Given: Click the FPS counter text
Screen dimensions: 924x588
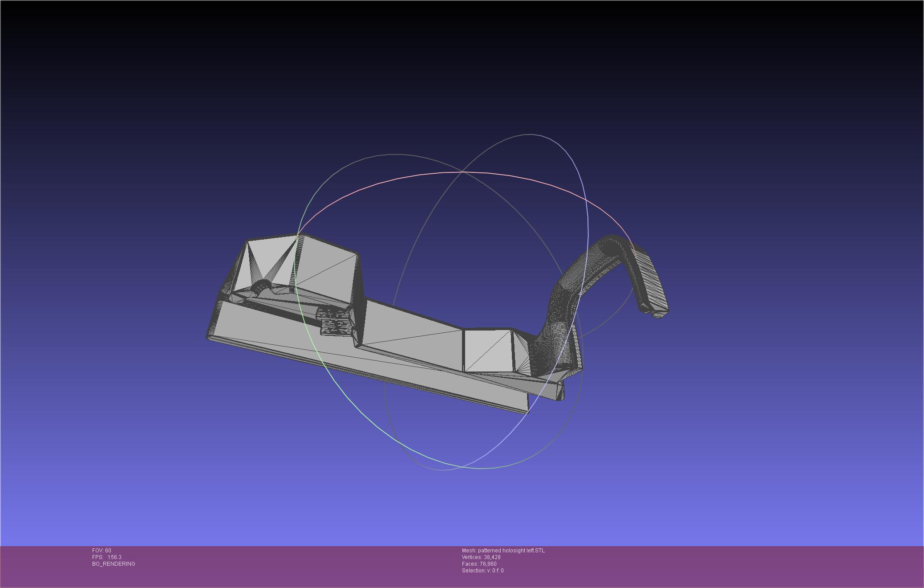Looking at the screenshot, I should click(x=107, y=557).
